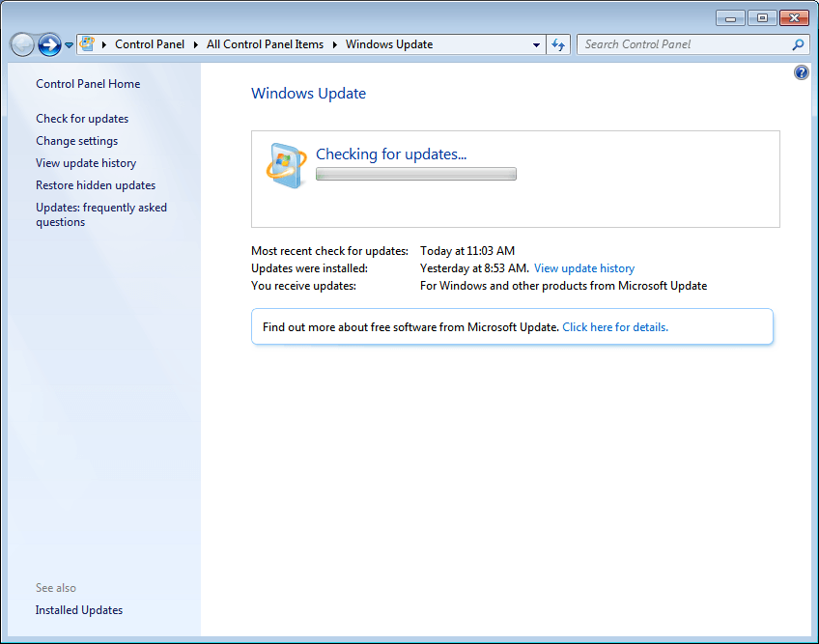Click Check for updates in sidebar
The height and width of the screenshot is (644, 819).
82,119
